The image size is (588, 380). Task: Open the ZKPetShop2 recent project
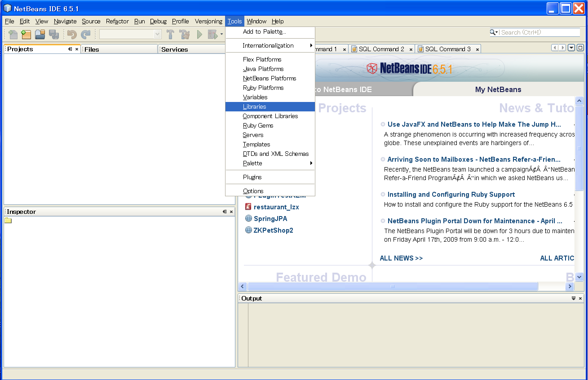[x=273, y=230]
